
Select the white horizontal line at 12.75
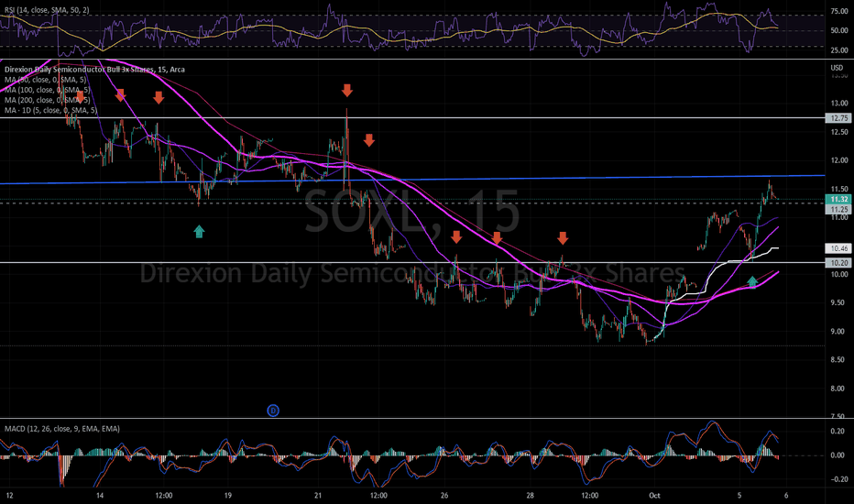pos(412,117)
